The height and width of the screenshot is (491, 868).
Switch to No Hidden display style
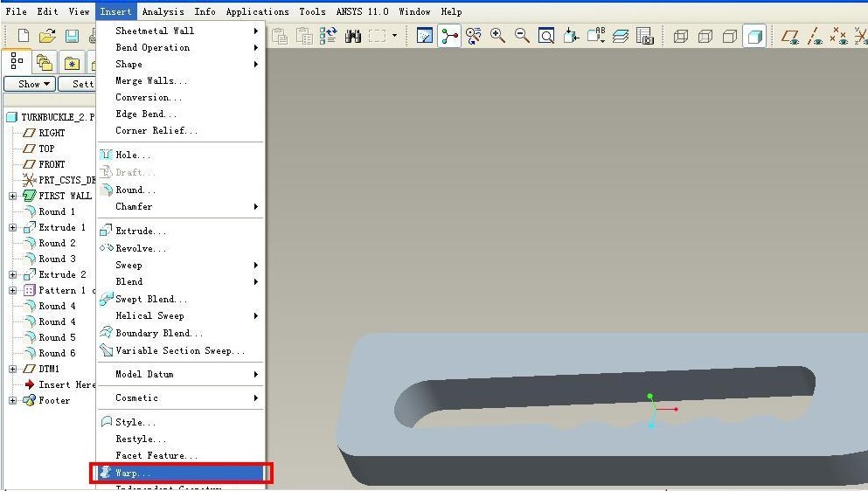[730, 37]
